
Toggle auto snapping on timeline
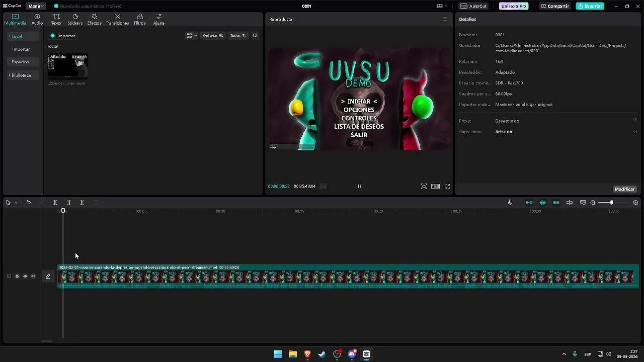(x=543, y=203)
